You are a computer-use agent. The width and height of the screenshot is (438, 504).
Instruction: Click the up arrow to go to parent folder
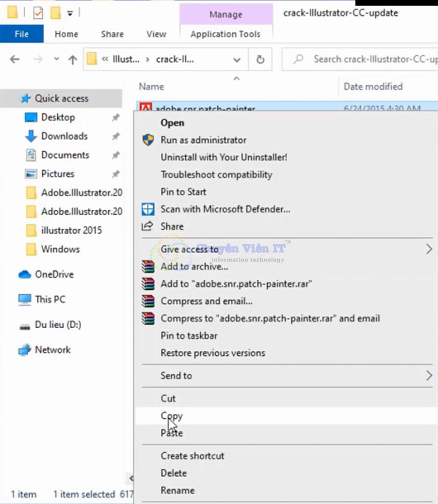click(x=72, y=59)
